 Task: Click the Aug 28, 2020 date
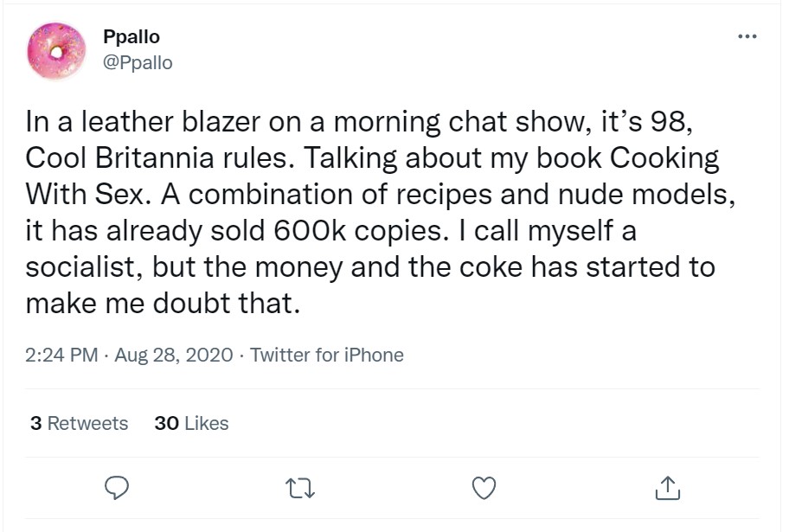[173, 356]
